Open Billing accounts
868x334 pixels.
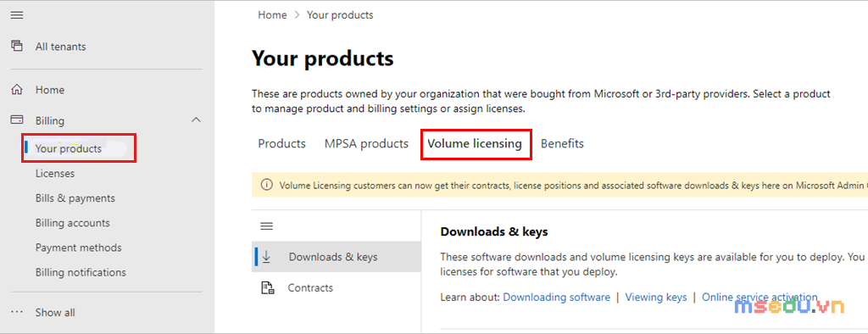(73, 223)
